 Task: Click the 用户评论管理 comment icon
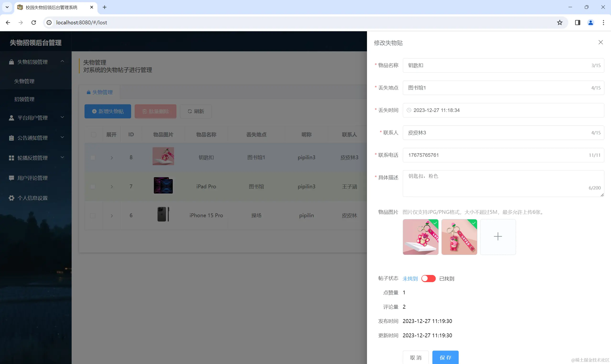[11, 178]
